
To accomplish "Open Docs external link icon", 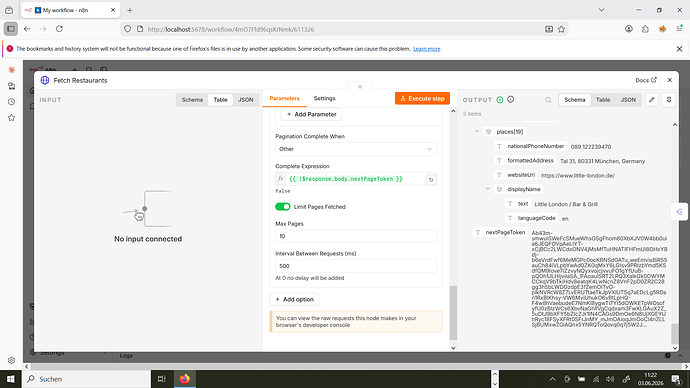I will point(654,80).
